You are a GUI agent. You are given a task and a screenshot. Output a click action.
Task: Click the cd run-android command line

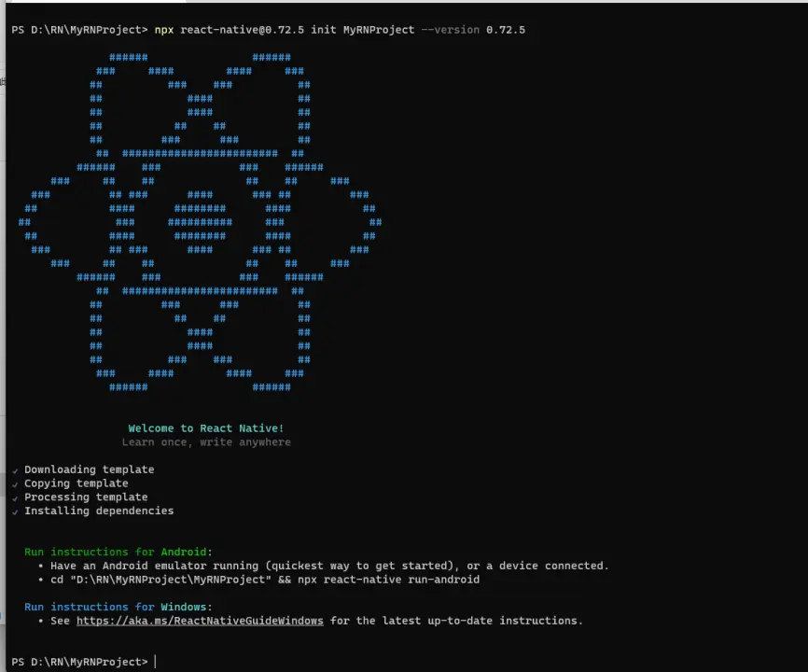click(258, 580)
